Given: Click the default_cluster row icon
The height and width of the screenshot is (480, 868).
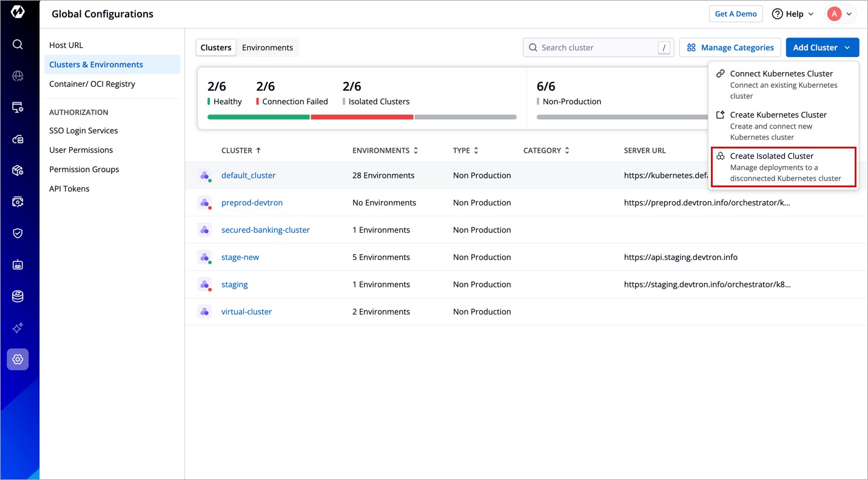Looking at the screenshot, I should pyautogui.click(x=204, y=175).
